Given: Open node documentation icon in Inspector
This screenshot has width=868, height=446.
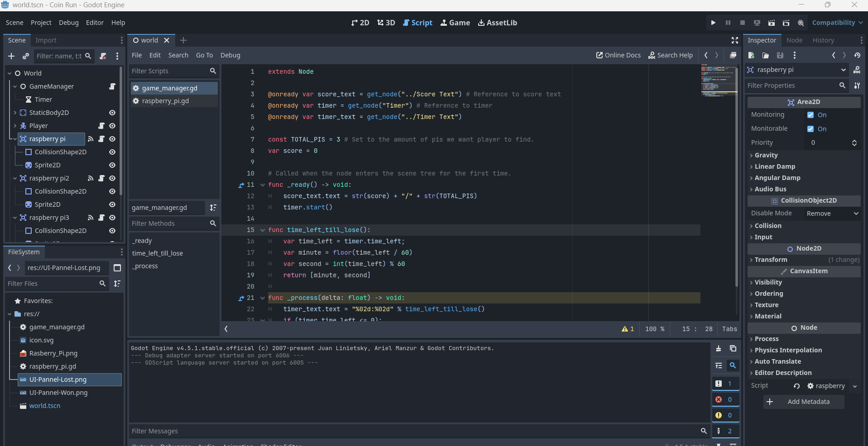Looking at the screenshot, I should click(x=857, y=70).
